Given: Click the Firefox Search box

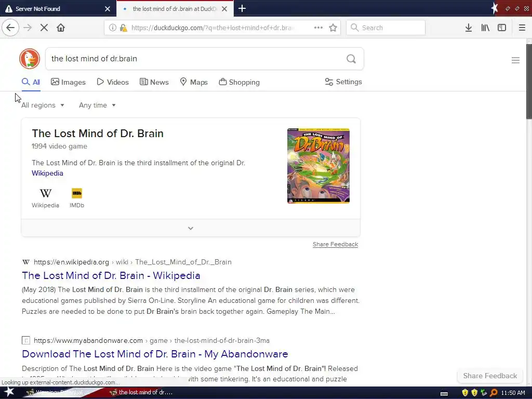Looking at the screenshot, I should [386, 28].
